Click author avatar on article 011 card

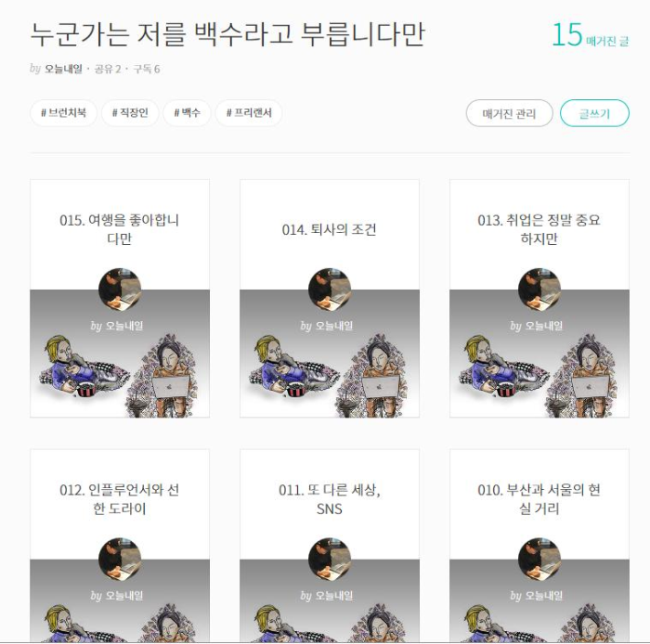[x=330, y=560]
